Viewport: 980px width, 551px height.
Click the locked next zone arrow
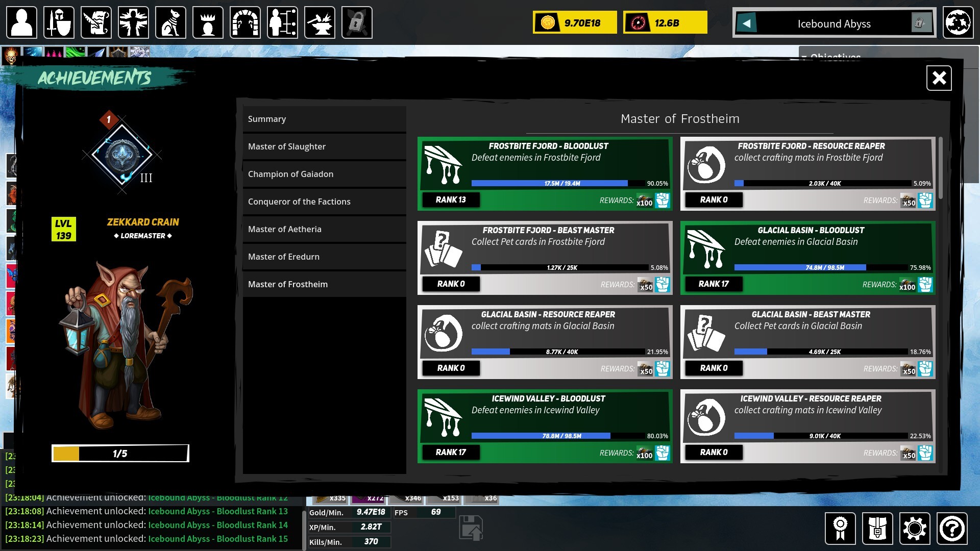click(920, 23)
